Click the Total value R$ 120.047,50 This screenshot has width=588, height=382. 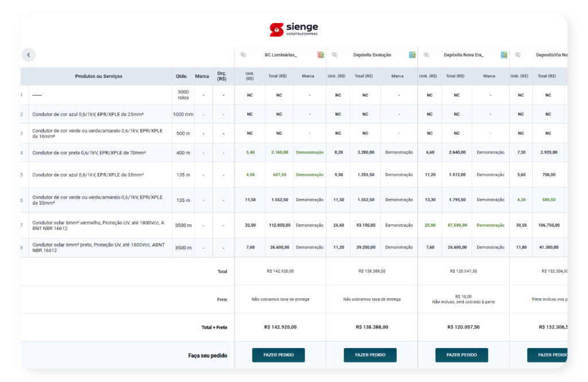pos(463,271)
